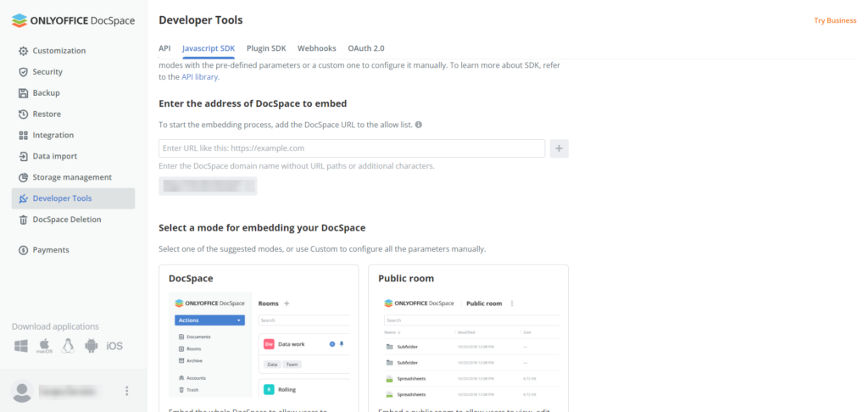Click the Restore clock icon
This screenshot has height=412, width=868.
23,114
